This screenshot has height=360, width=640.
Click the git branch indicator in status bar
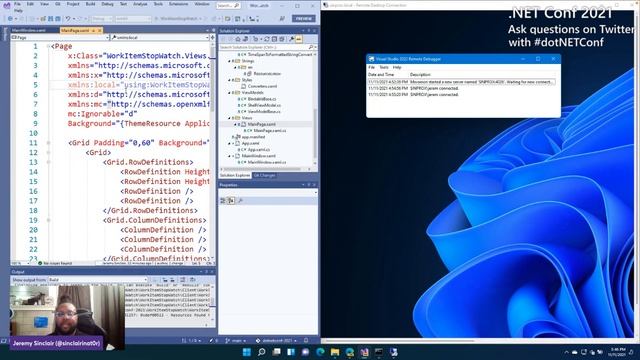coord(236,340)
